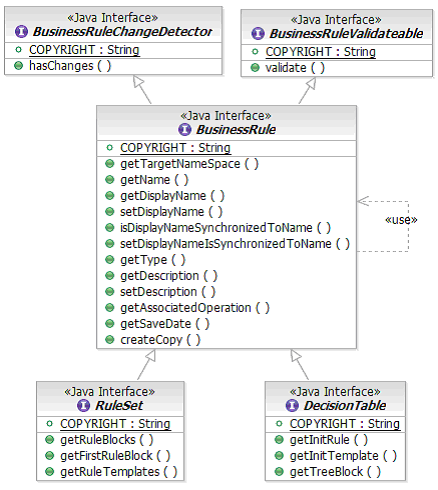This screenshot has height=490, width=438.
Task: Click the getType ( ) method text
Action: (153, 260)
